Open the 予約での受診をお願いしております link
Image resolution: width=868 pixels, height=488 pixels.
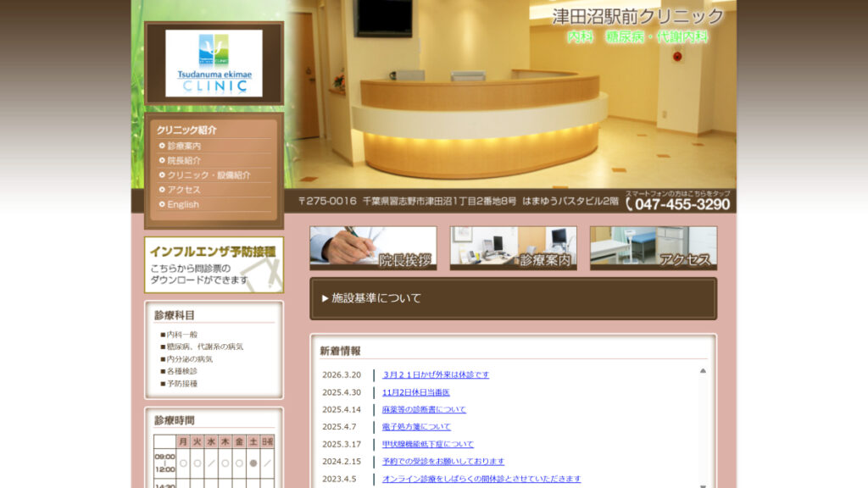click(442, 462)
